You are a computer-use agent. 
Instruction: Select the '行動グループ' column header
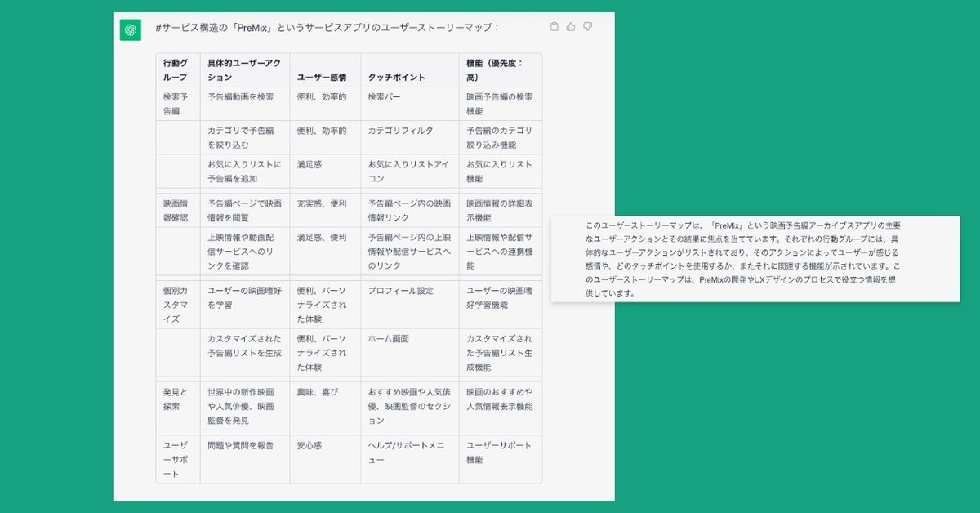[178, 70]
